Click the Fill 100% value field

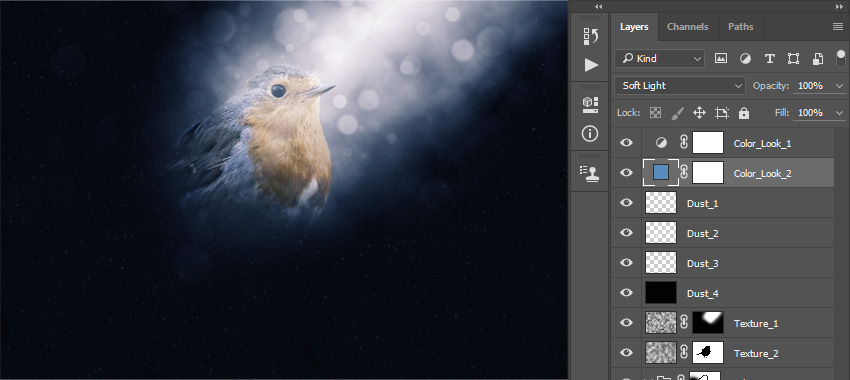812,113
